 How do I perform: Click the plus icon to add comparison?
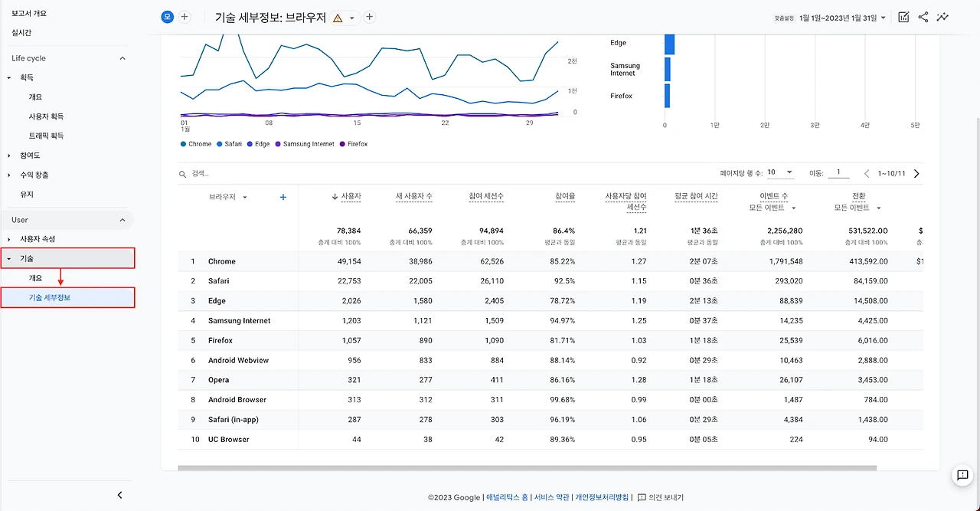(x=185, y=17)
